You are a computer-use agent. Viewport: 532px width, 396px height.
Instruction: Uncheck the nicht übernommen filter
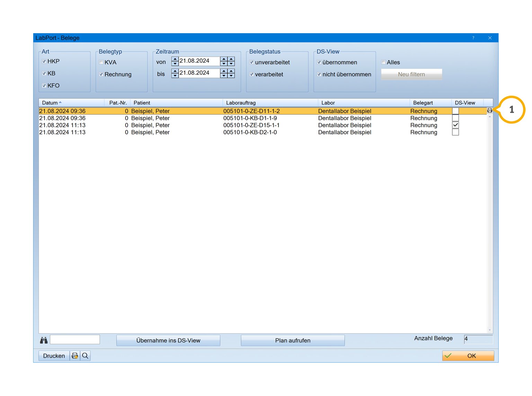319,74
